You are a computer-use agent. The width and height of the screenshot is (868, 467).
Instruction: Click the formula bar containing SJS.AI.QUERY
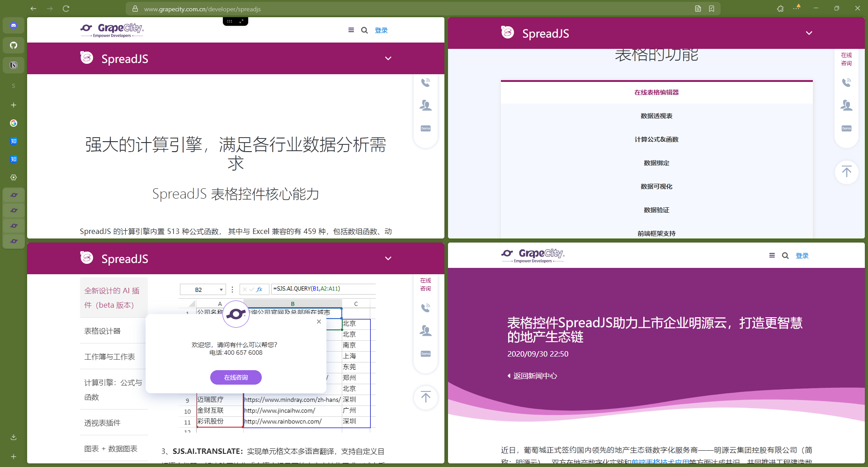(323, 289)
